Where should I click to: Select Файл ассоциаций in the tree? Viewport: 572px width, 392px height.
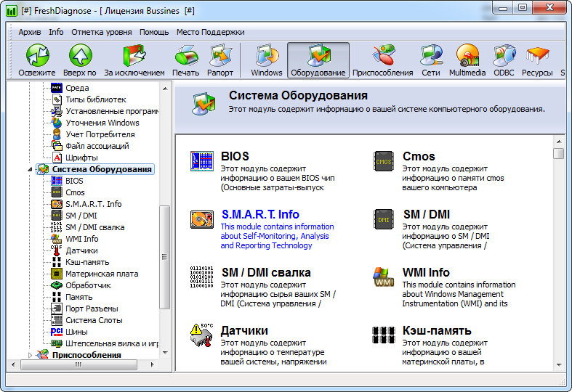pyautogui.click(x=97, y=146)
